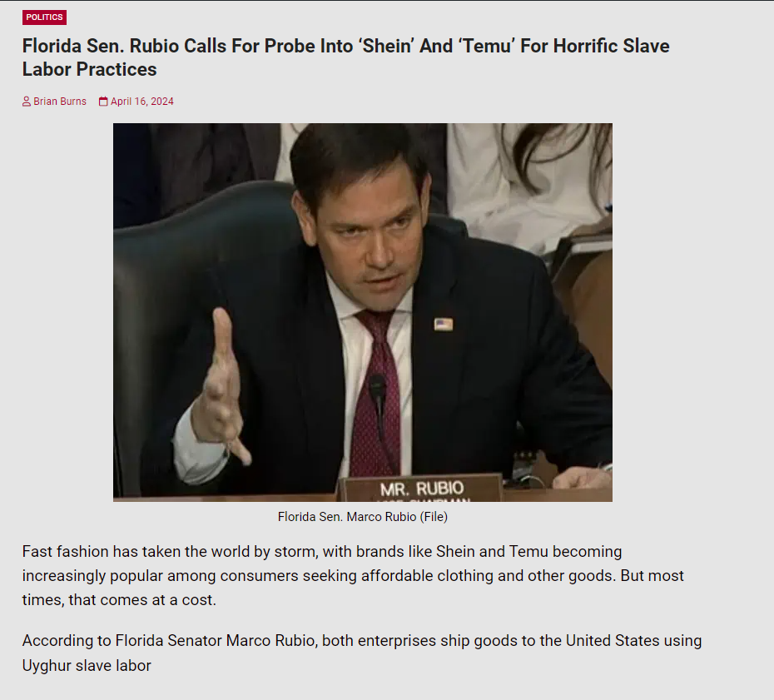
Task: Click 'Florida Senator Marco Rubio' in the second paragraph
Action: click(x=215, y=641)
